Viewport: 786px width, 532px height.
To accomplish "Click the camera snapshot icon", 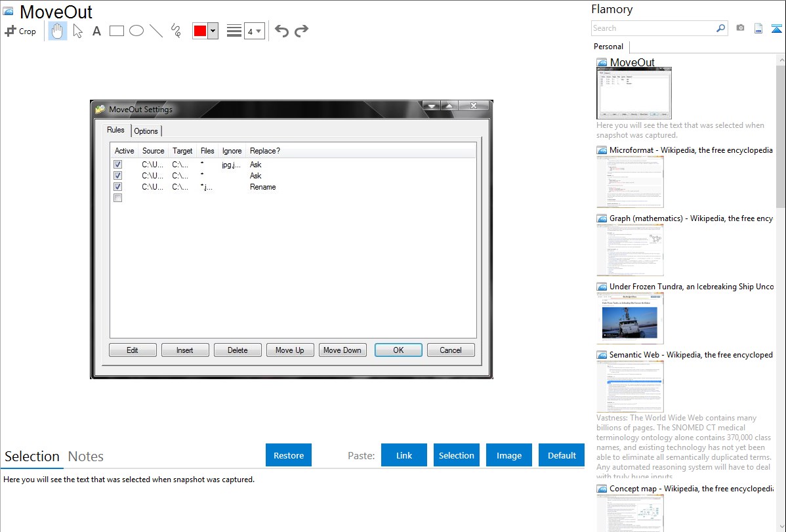I will click(x=740, y=28).
